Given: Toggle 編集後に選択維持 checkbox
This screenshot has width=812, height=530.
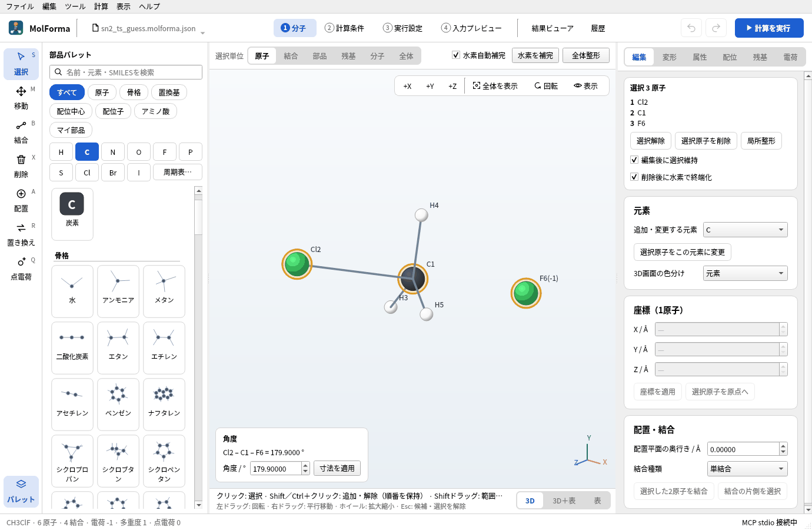Looking at the screenshot, I should pyautogui.click(x=634, y=160).
